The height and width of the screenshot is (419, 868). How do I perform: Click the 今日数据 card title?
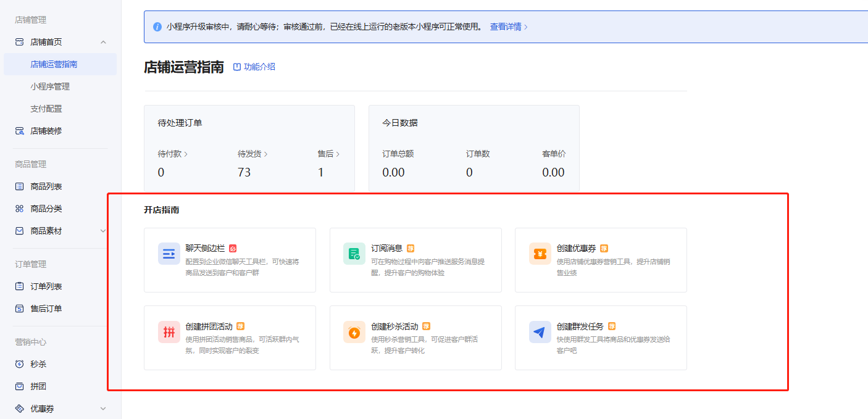(x=400, y=123)
